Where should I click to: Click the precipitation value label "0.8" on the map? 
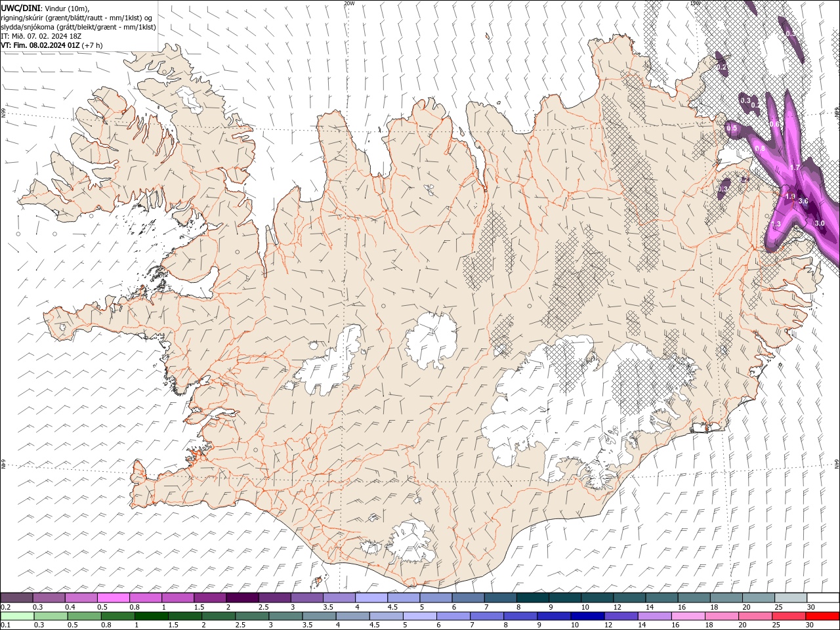tap(760, 149)
